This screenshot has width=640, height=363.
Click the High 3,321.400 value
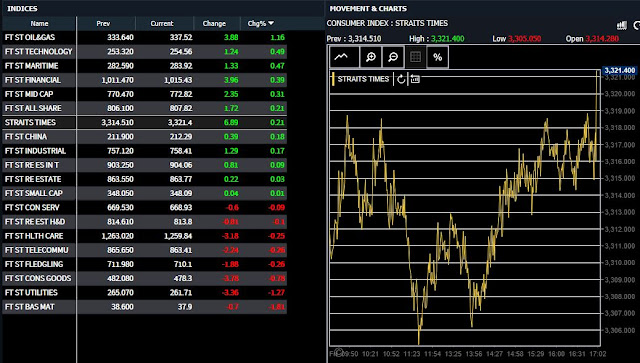coord(448,39)
